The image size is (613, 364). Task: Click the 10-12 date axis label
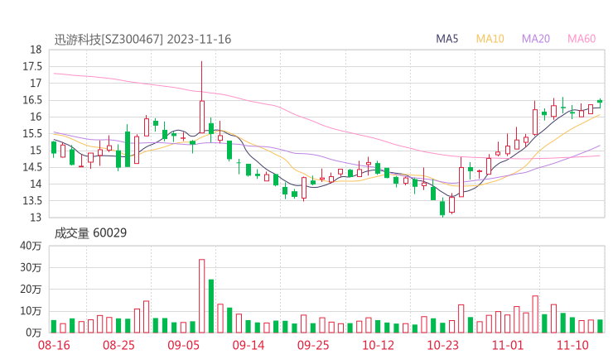pyautogui.click(x=378, y=345)
